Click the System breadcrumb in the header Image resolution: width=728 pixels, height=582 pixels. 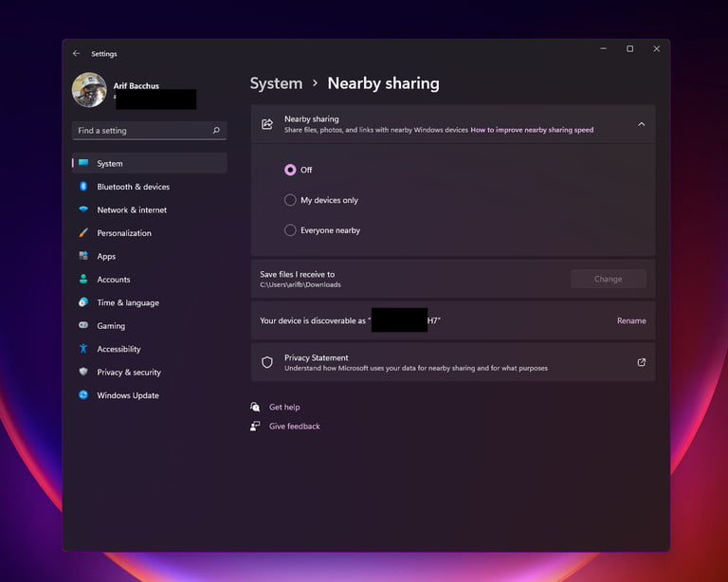(276, 83)
